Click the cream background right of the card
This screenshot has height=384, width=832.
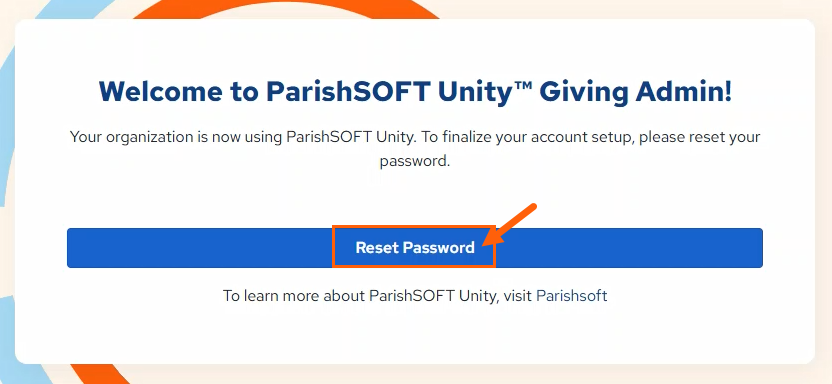coord(824,191)
